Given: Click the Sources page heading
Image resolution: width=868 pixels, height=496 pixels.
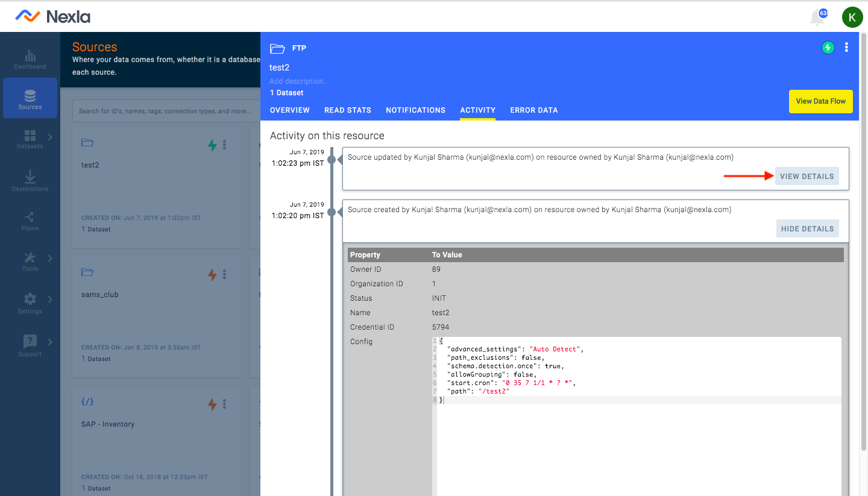Looking at the screenshot, I should tap(95, 47).
